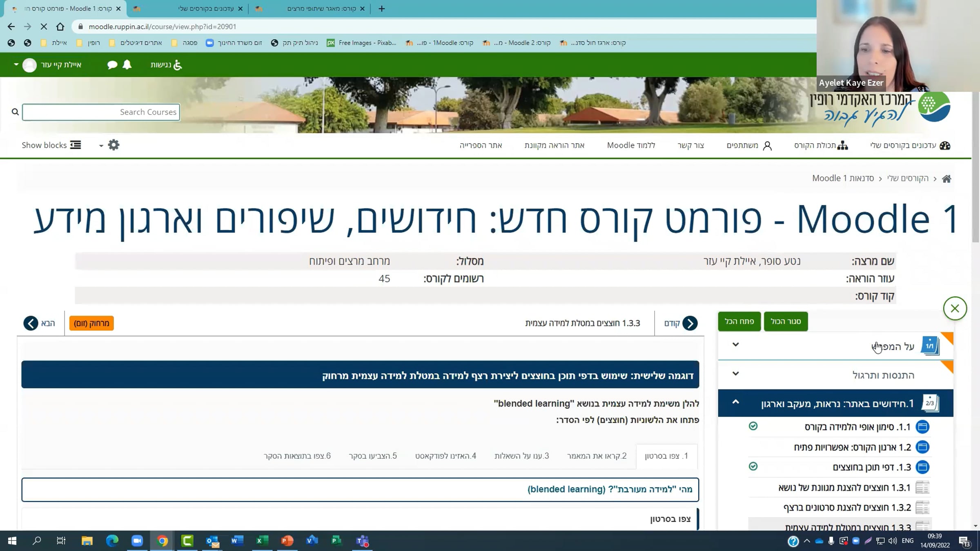Click the round X button to close the course index
Screen dimensions: 980x551
pos(955,308)
